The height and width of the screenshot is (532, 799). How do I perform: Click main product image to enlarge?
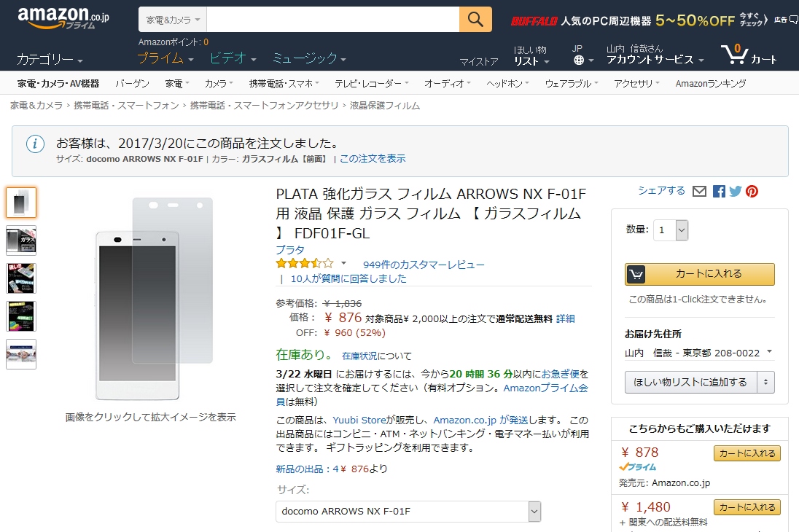pyautogui.click(x=154, y=299)
